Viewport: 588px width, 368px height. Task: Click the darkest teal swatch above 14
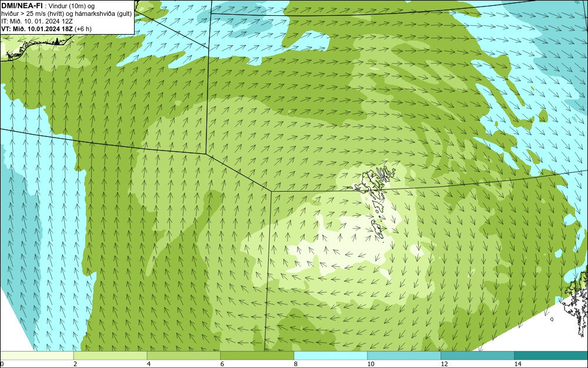[x=552, y=355]
